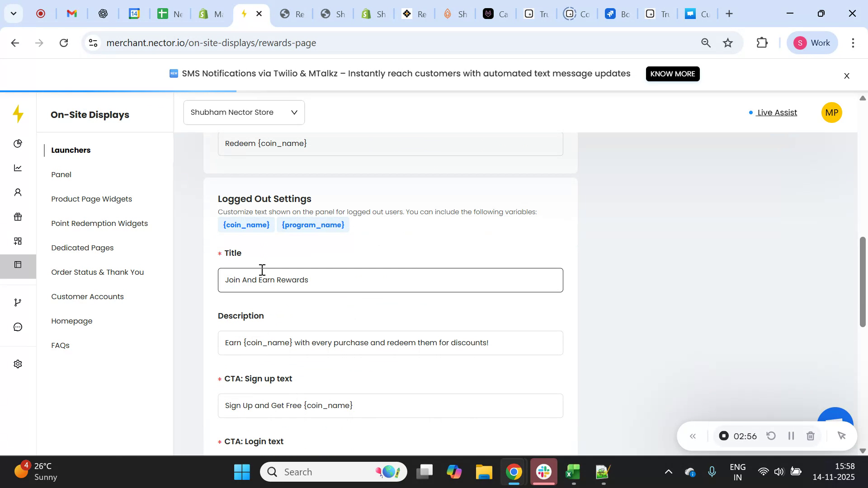The image size is (868, 488).
Task: Collapse the recording toolbar with the chevrons
Action: (693, 436)
